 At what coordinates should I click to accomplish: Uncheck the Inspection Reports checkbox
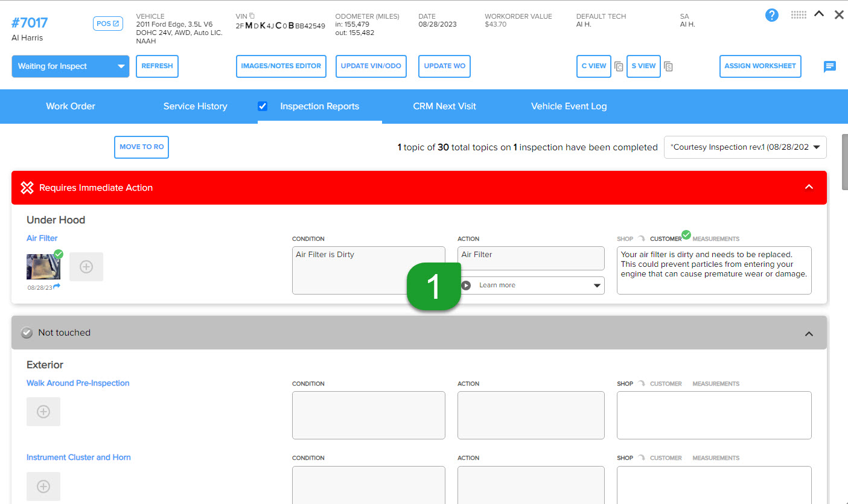(263, 106)
